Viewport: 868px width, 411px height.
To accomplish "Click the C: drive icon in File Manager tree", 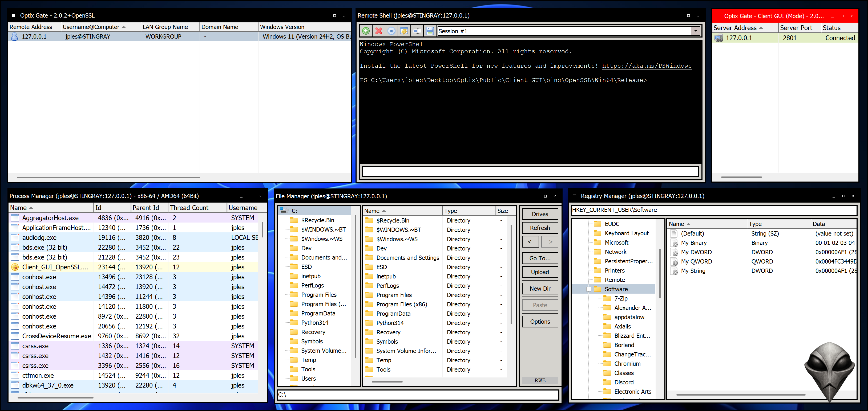I will pyautogui.click(x=284, y=211).
